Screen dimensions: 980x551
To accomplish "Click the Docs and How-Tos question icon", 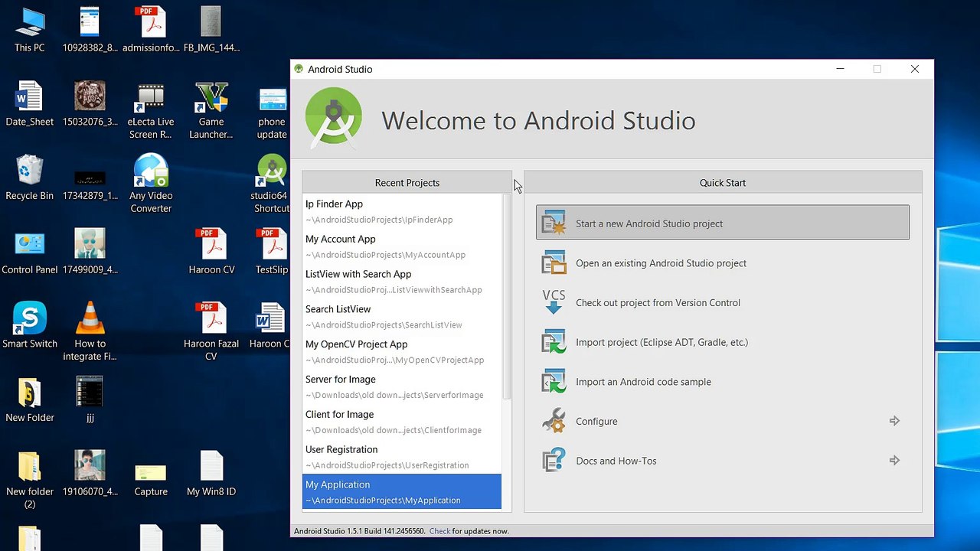I will click(554, 461).
